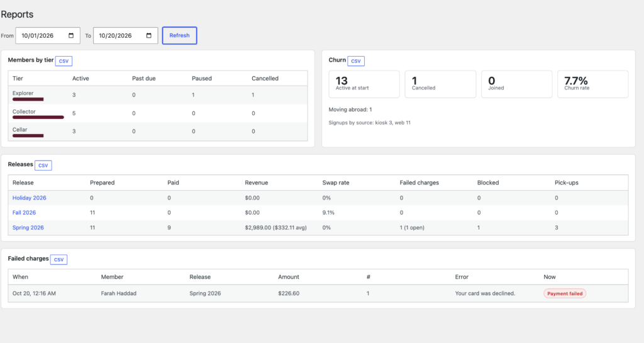Image resolution: width=644 pixels, height=343 pixels.
Task: Click the Prepared column header
Action: pos(103,183)
